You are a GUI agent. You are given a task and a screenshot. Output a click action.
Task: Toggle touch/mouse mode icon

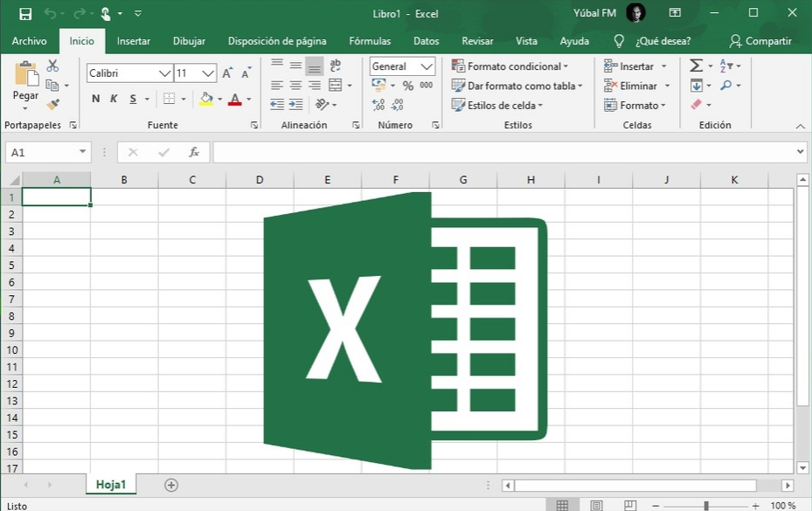[106, 14]
